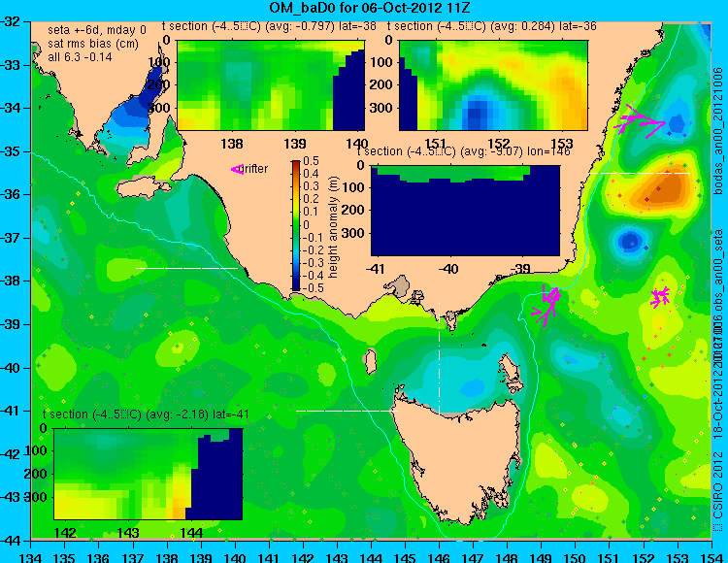
Task: Click the -44 latitude axis label
Action: tap(11, 541)
